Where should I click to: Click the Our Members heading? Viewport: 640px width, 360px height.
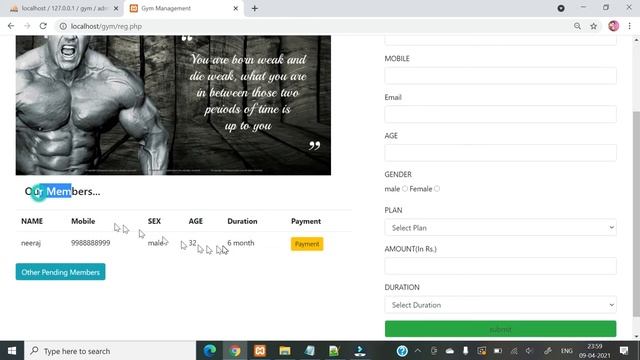tap(62, 191)
